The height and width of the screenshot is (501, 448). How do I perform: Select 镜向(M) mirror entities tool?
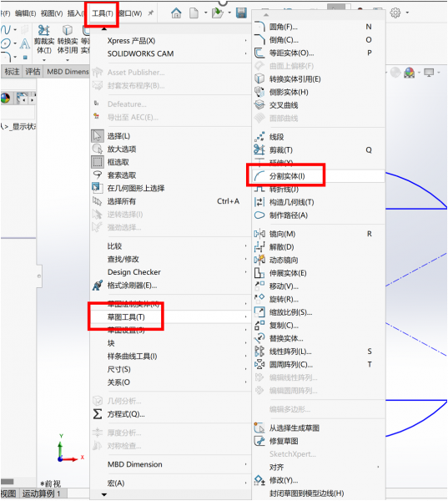point(320,234)
